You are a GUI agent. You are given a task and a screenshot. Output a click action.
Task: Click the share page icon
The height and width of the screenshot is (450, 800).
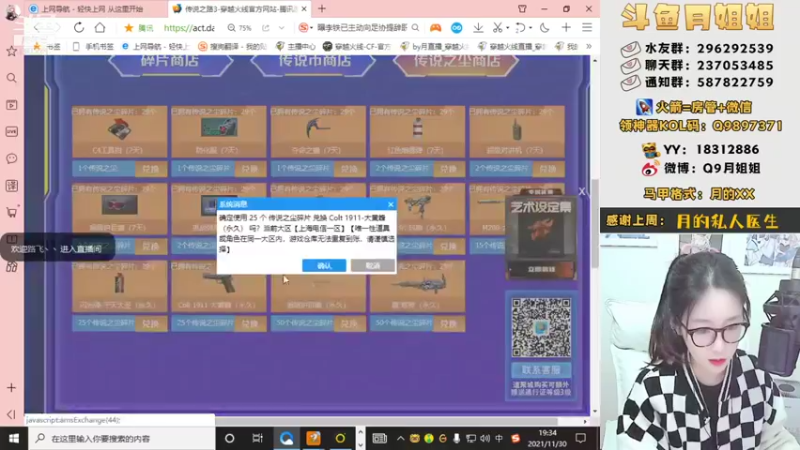[266, 28]
